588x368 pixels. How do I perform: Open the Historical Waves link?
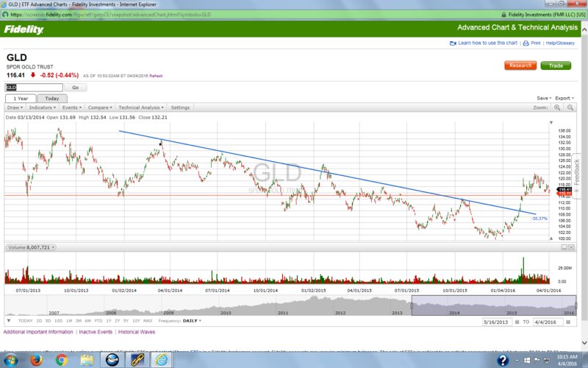click(137, 332)
